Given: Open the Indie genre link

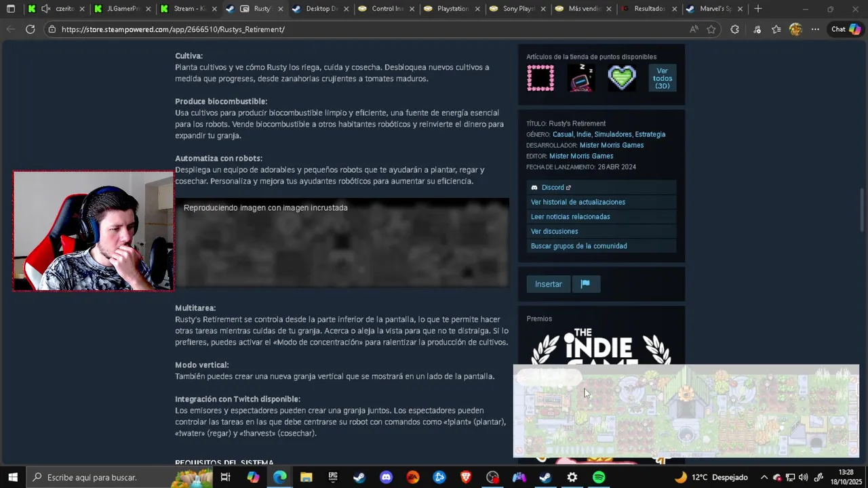Looking at the screenshot, I should (584, 134).
